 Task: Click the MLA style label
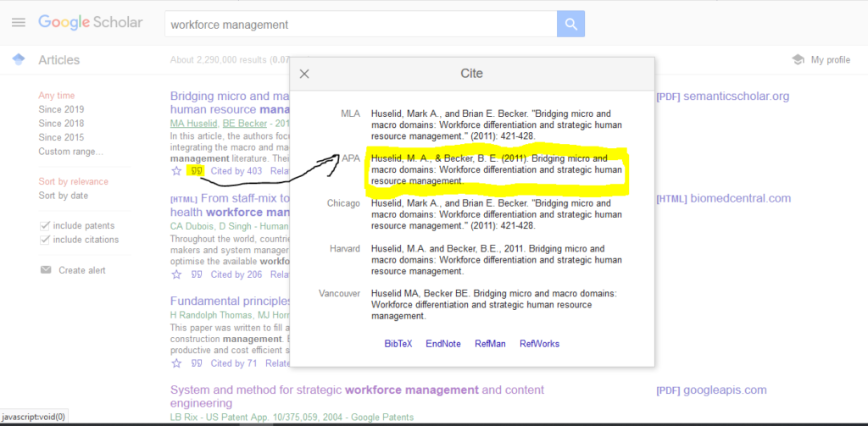pyautogui.click(x=350, y=113)
